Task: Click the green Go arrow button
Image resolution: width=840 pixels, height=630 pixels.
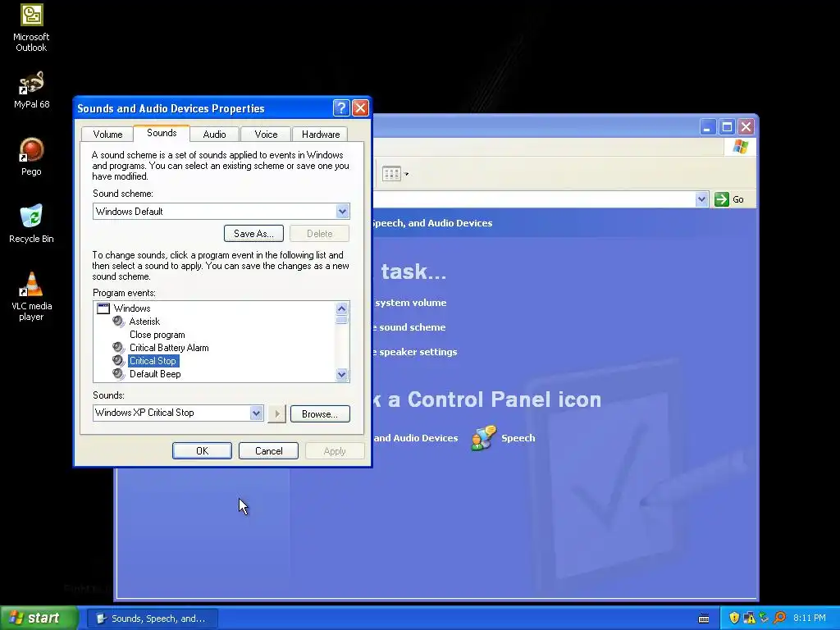Action: tap(722, 199)
